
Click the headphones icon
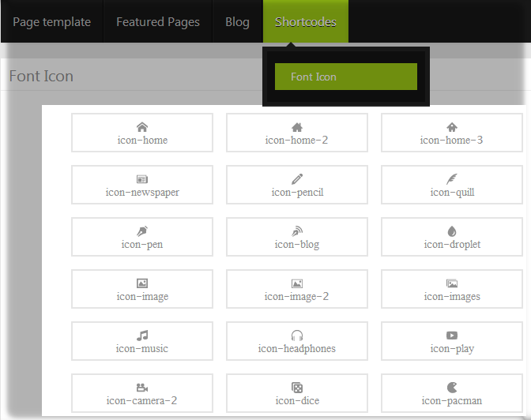[297, 336]
